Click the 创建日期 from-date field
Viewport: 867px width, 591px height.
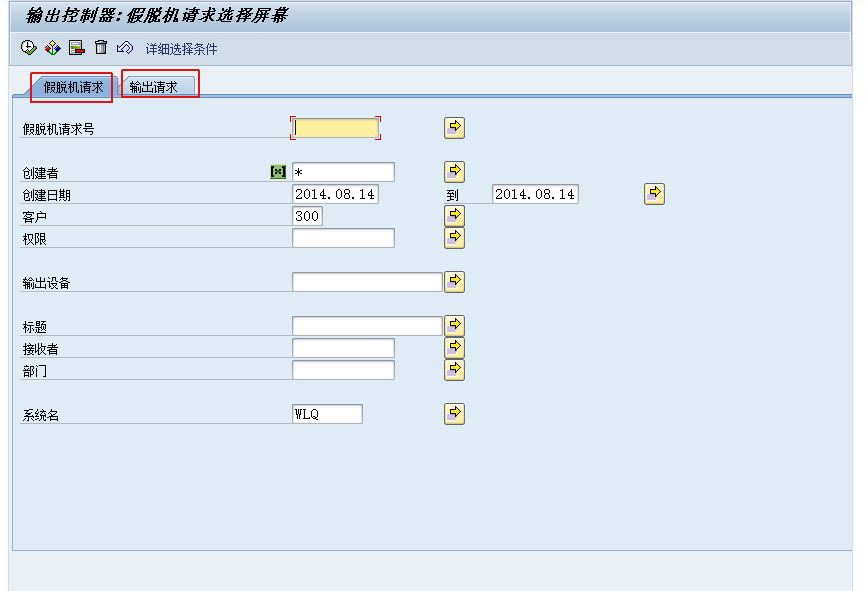click(335, 194)
